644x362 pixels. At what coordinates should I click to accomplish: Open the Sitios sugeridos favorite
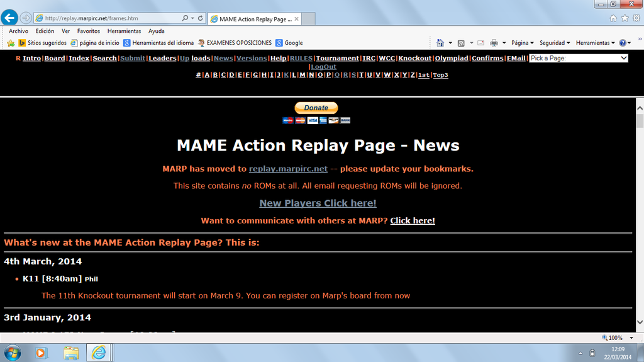(x=43, y=43)
